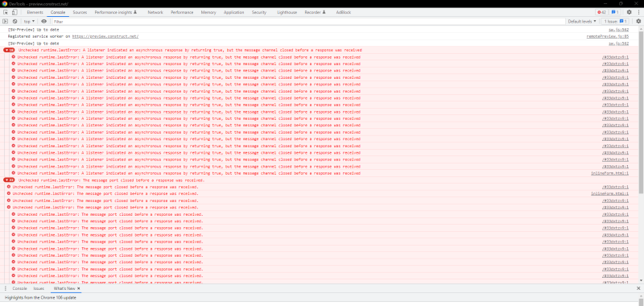Open the Performance insights tab

pos(116,12)
